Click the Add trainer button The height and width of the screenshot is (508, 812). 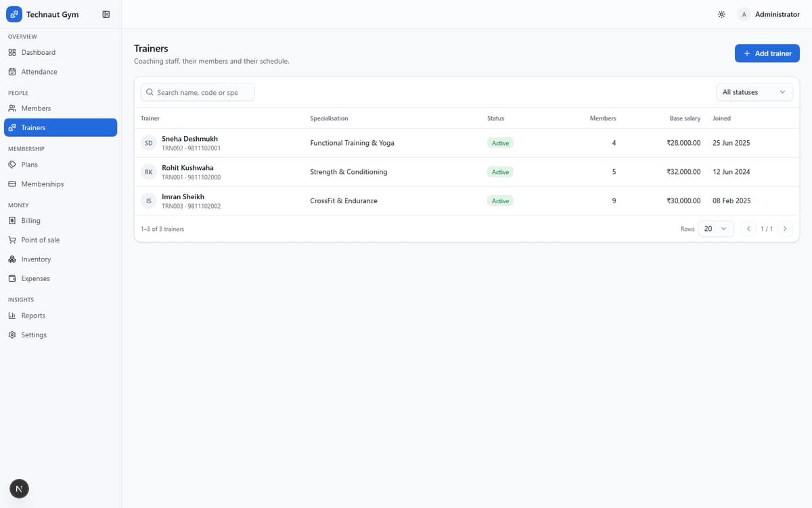point(767,54)
